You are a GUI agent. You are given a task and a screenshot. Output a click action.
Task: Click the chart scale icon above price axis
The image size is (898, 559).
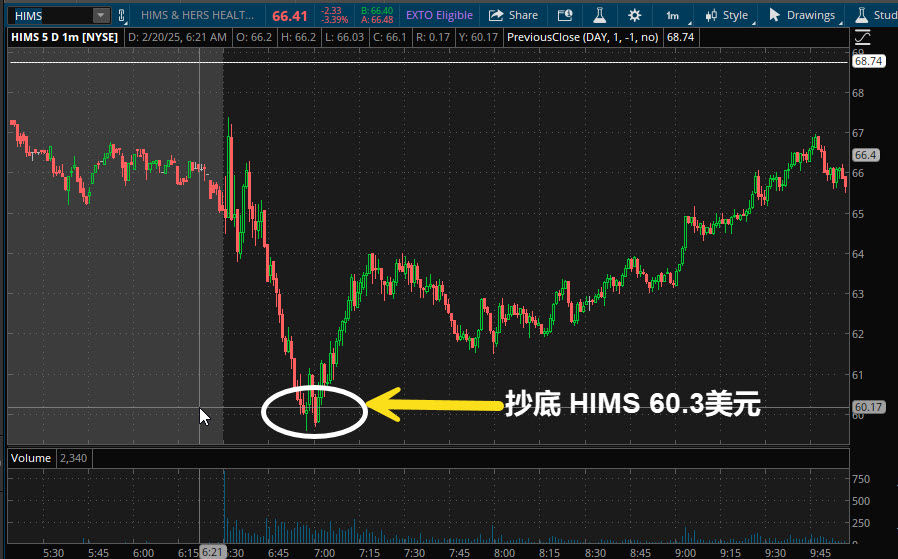pyautogui.click(x=862, y=38)
